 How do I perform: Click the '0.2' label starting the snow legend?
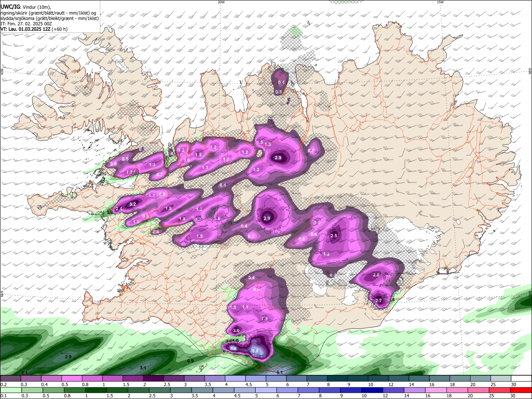pos(3,384)
